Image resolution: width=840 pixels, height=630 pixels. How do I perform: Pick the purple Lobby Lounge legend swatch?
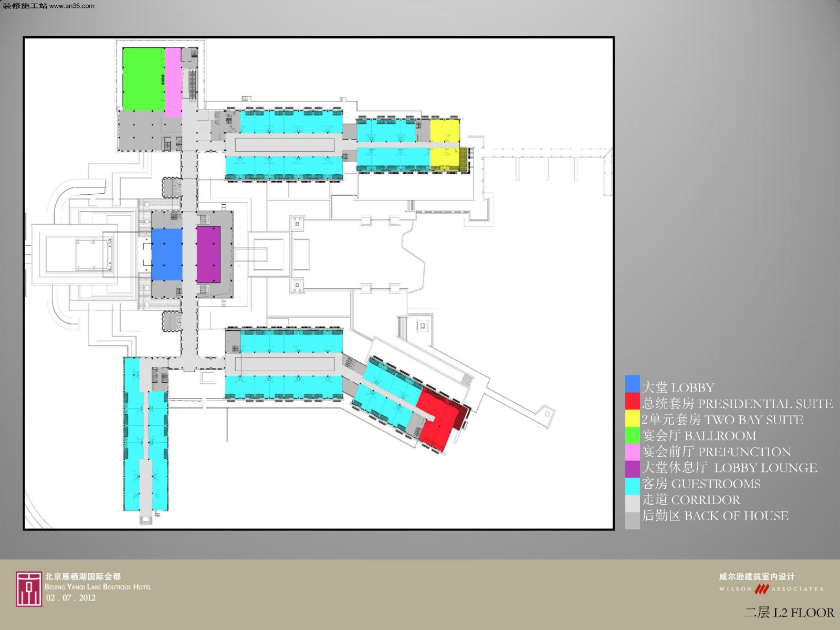(633, 469)
